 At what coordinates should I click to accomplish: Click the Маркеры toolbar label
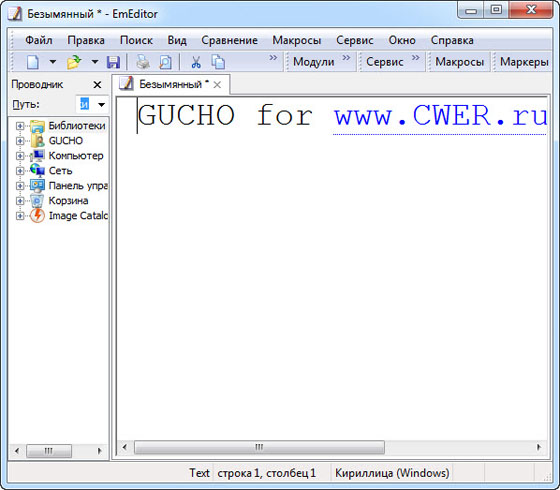click(x=524, y=62)
